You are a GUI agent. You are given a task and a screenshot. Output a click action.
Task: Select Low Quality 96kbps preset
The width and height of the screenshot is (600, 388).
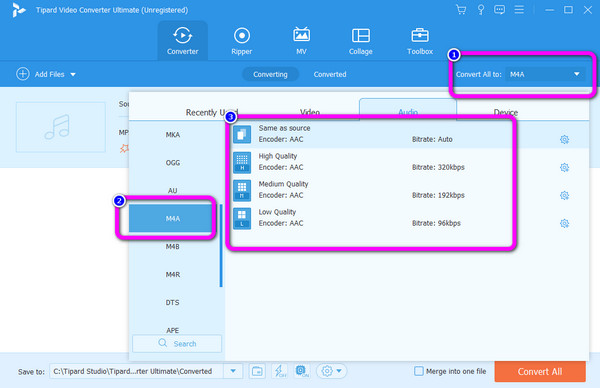pyautogui.click(x=407, y=218)
